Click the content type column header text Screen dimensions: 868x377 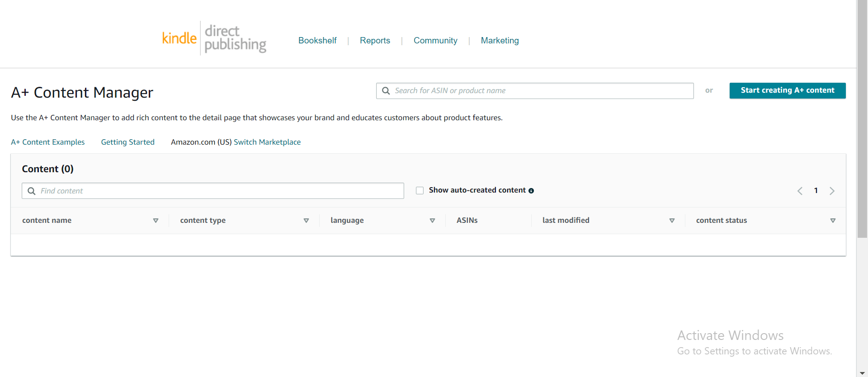click(x=203, y=220)
